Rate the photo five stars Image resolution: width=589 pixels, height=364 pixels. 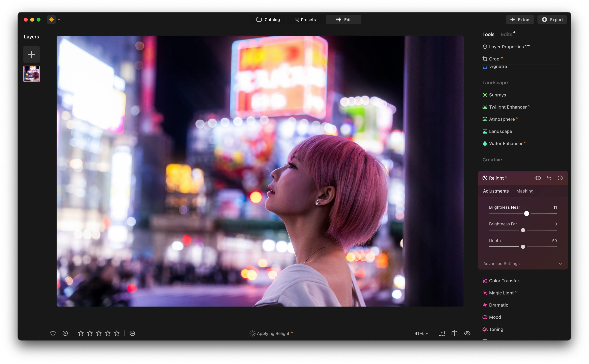pos(117,333)
